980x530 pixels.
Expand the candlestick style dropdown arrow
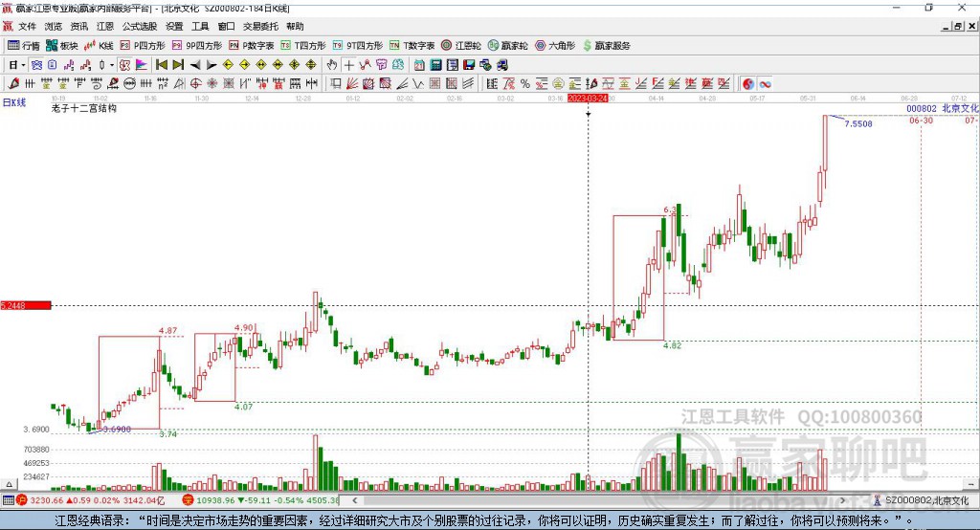point(112,65)
